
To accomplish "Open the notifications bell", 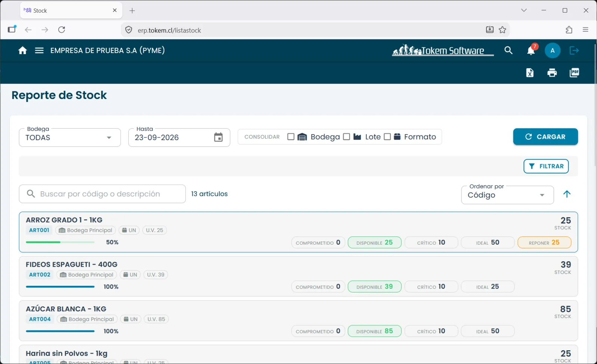I will (x=531, y=50).
